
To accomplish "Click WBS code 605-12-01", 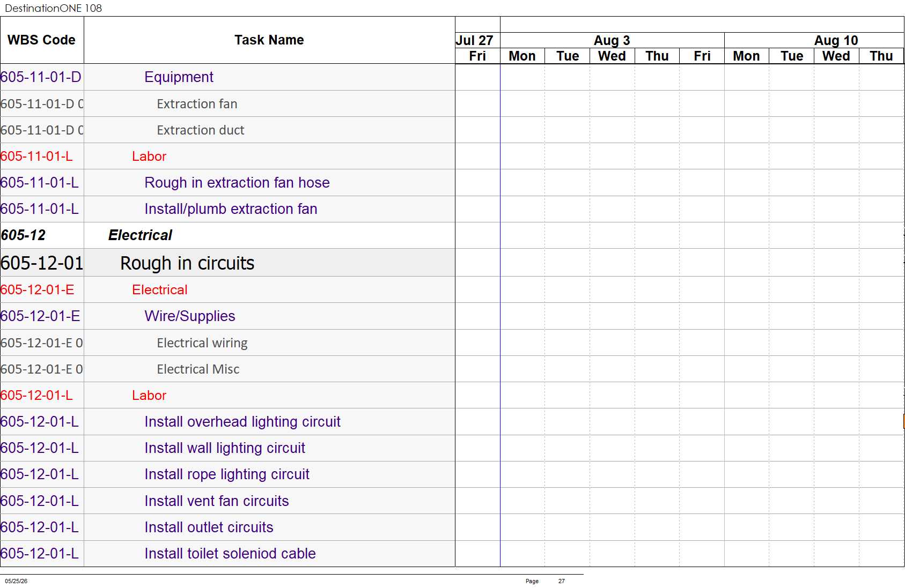I will pyautogui.click(x=42, y=263).
